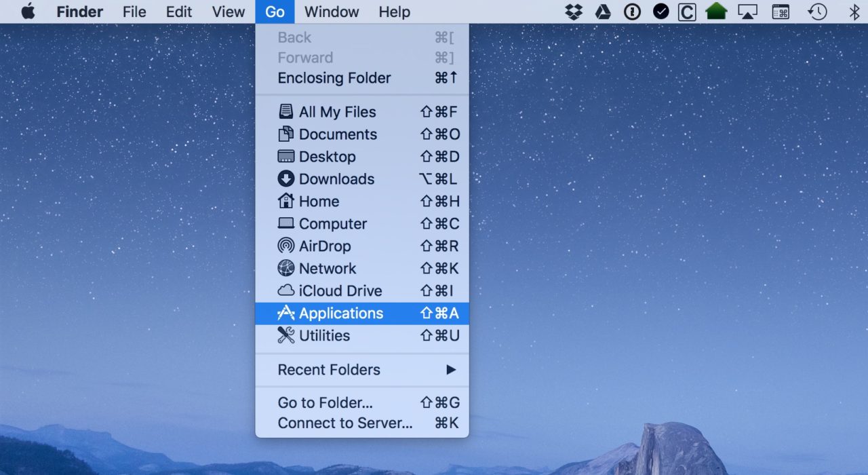Viewport: 868px width, 475px height.
Task: Click the Computer label
Action: (333, 224)
